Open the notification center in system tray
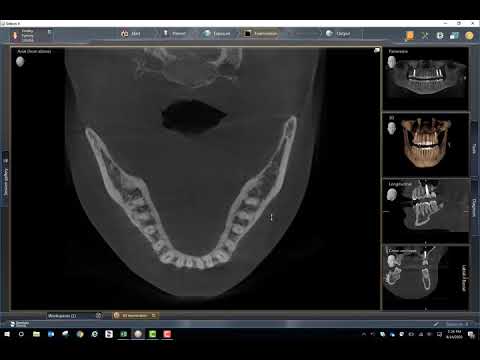 click(471, 334)
